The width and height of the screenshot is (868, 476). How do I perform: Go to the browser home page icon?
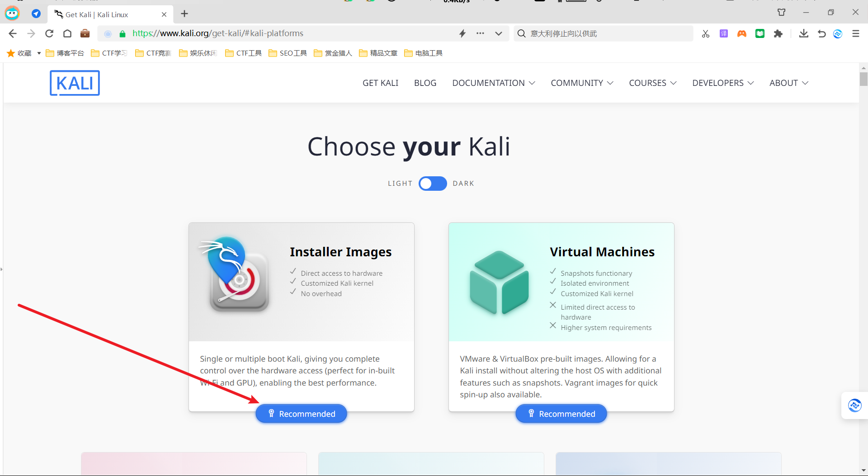click(x=67, y=33)
